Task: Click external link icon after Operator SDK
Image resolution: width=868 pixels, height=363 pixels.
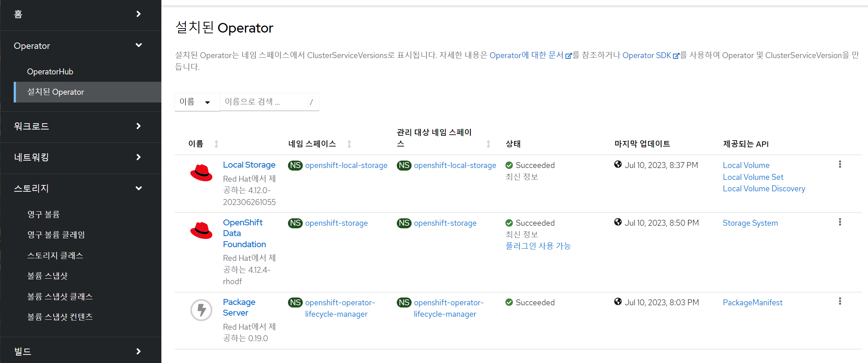Action: coord(676,56)
